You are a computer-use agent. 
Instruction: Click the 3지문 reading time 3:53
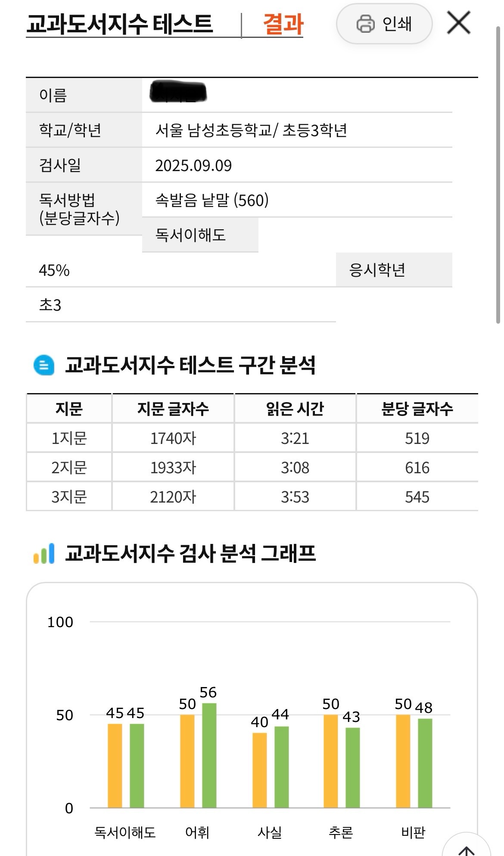(x=295, y=497)
